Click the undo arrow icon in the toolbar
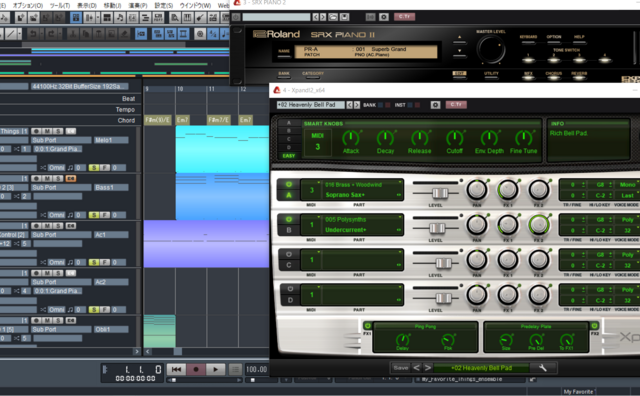 point(33,34)
